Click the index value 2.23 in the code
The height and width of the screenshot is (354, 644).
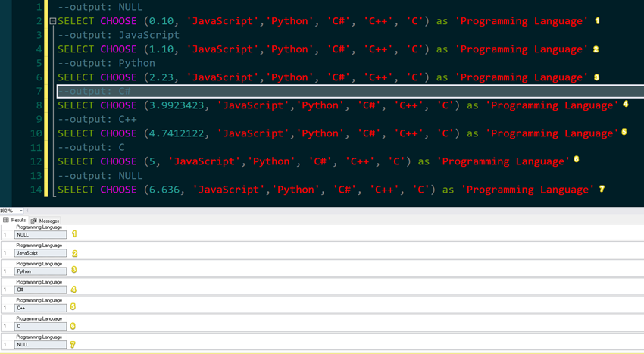(161, 77)
